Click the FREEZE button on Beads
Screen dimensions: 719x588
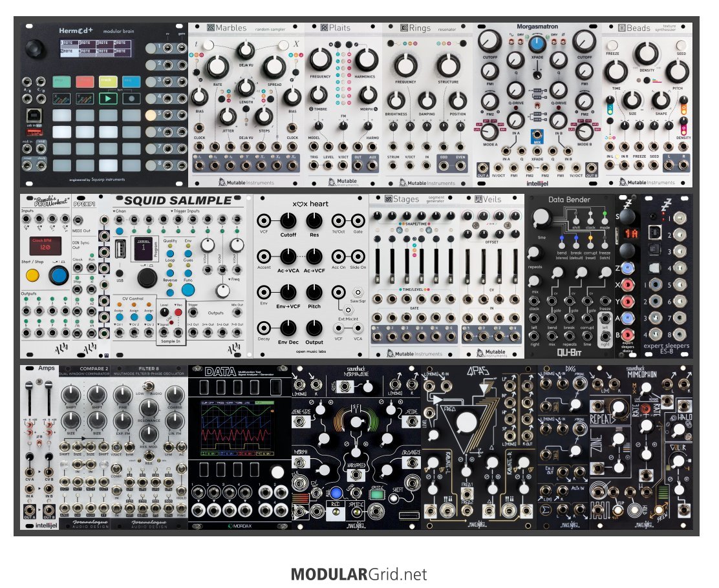pos(612,45)
